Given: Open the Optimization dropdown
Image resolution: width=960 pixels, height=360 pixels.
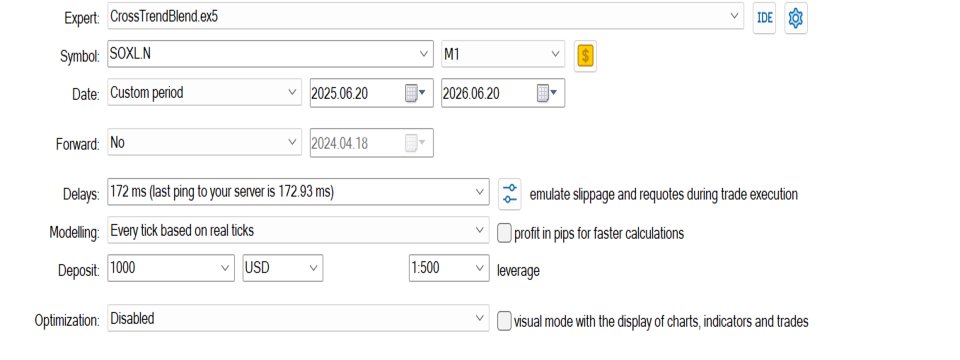Looking at the screenshot, I should click(x=298, y=318).
